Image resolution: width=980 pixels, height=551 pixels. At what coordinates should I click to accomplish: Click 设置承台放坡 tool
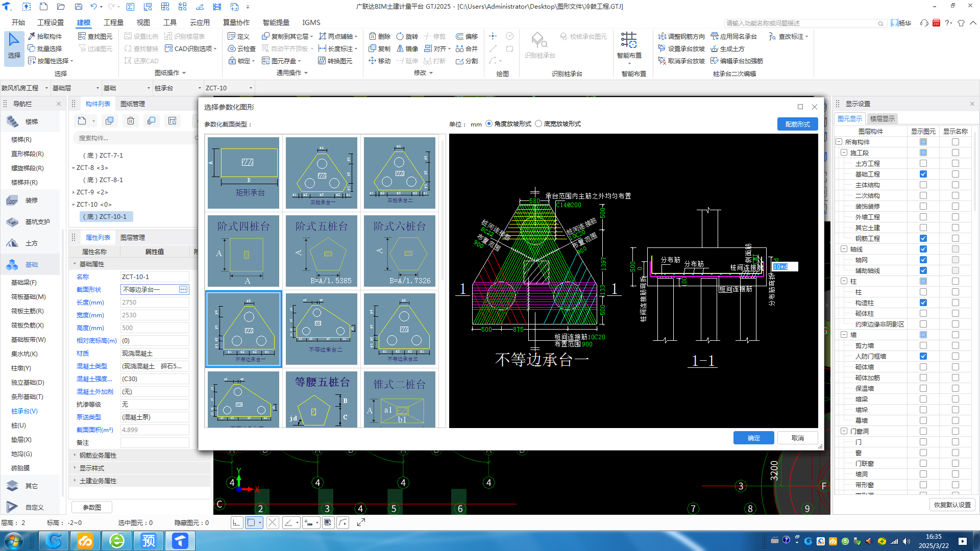point(682,48)
